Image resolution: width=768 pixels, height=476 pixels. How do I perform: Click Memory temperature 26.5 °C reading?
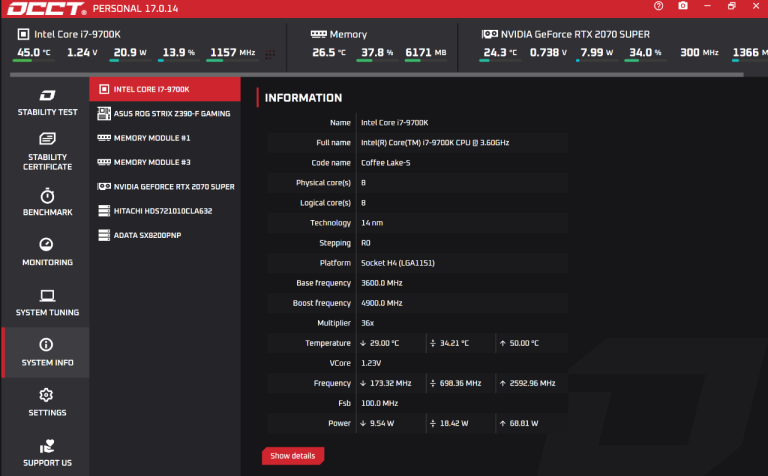click(329, 52)
